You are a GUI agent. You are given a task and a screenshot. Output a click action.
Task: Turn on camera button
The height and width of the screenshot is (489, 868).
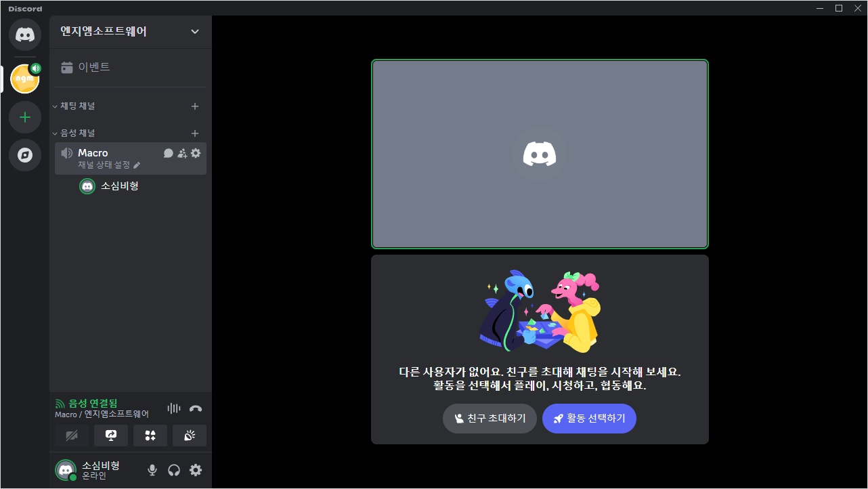72,435
